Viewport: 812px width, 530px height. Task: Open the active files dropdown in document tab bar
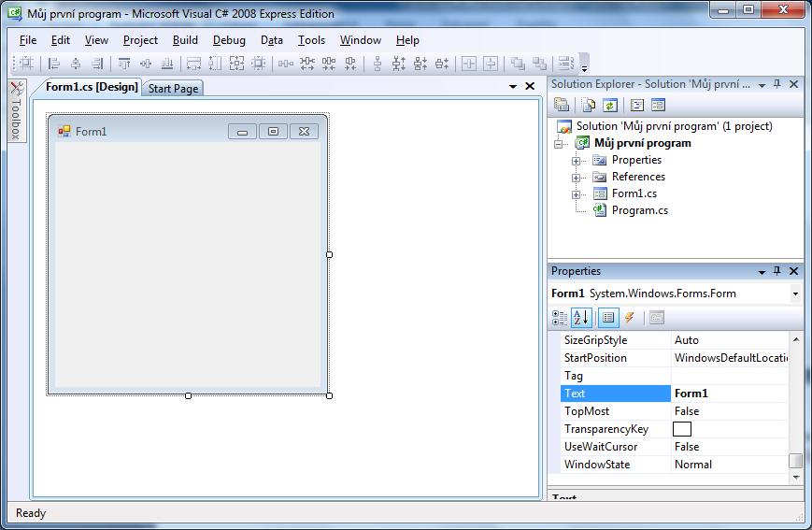tap(513, 87)
